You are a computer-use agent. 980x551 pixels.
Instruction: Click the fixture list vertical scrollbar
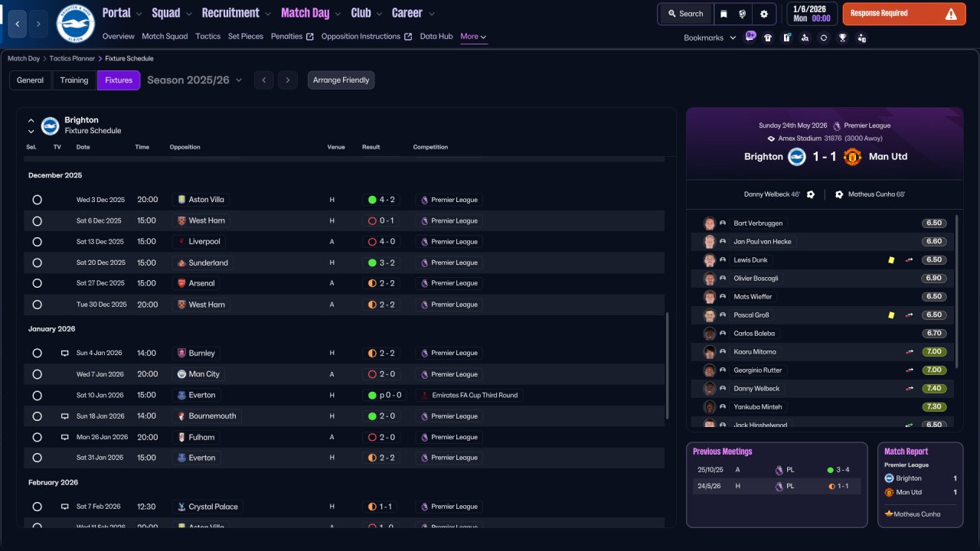(x=668, y=365)
